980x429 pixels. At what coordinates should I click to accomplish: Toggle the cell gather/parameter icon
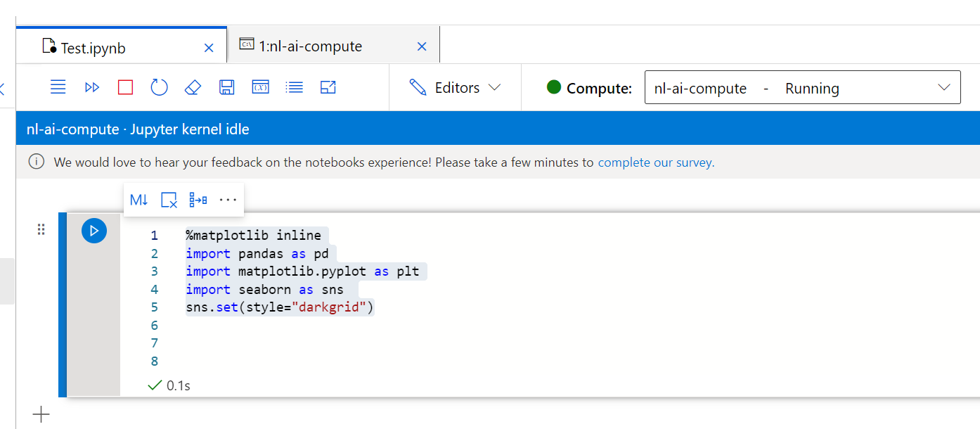tap(198, 200)
